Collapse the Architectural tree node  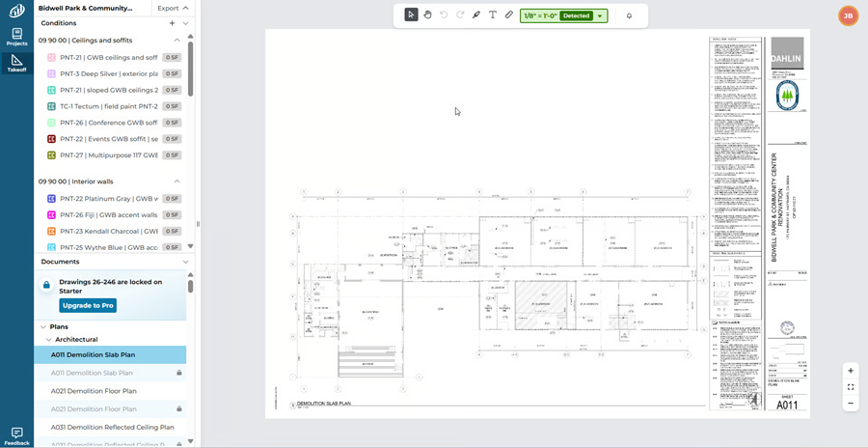48,339
